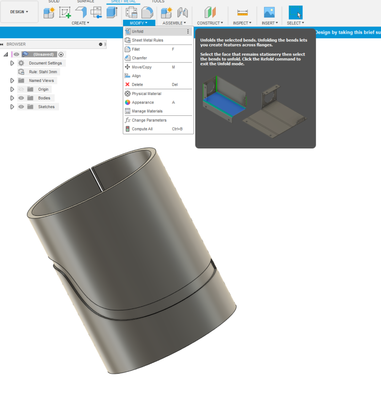This screenshot has height=400, width=381.
Task: Expand the Sketches node
Action: [12, 107]
